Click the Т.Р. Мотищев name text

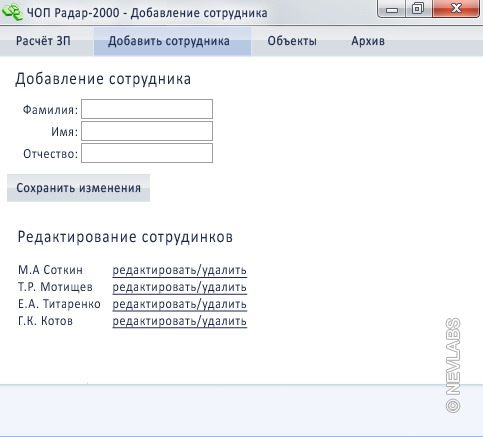pyautogui.click(x=55, y=287)
